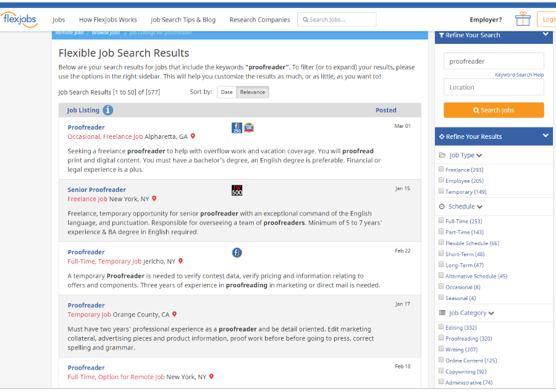Open the Senior Proofreader job listing
The image size is (556, 392).
[96, 190]
